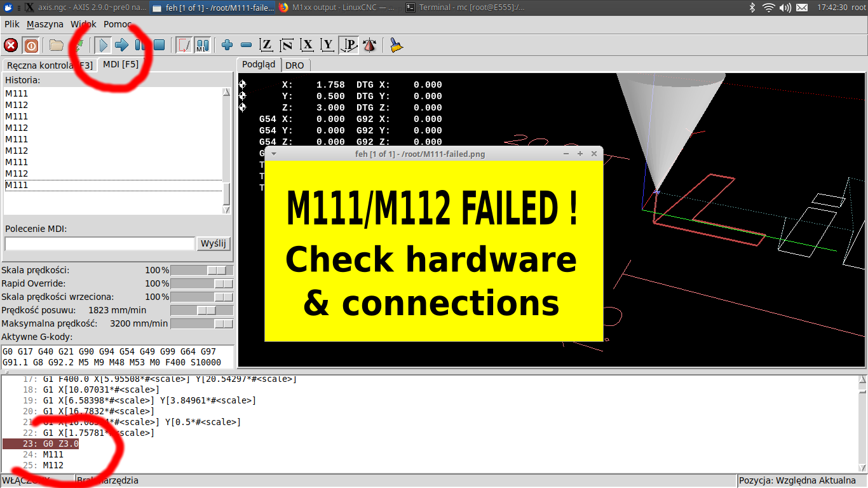
Task: Run the loaded G-code program
Action: point(103,45)
